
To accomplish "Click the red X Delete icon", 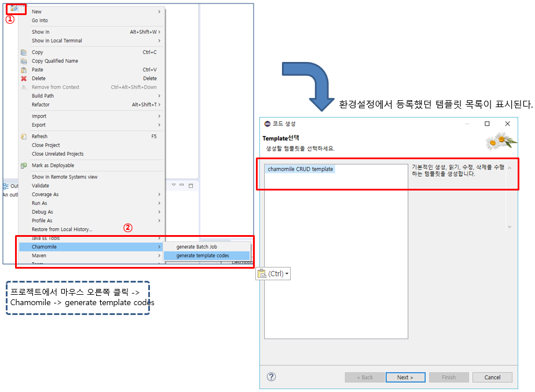I will [24, 78].
